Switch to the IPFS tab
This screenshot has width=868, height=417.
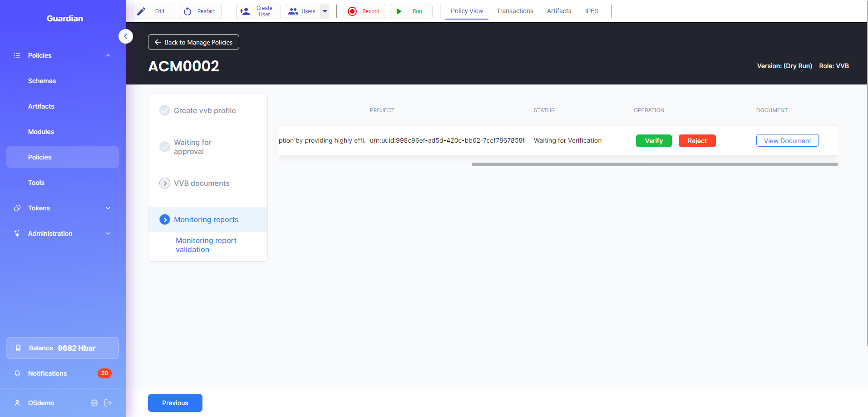tap(591, 11)
